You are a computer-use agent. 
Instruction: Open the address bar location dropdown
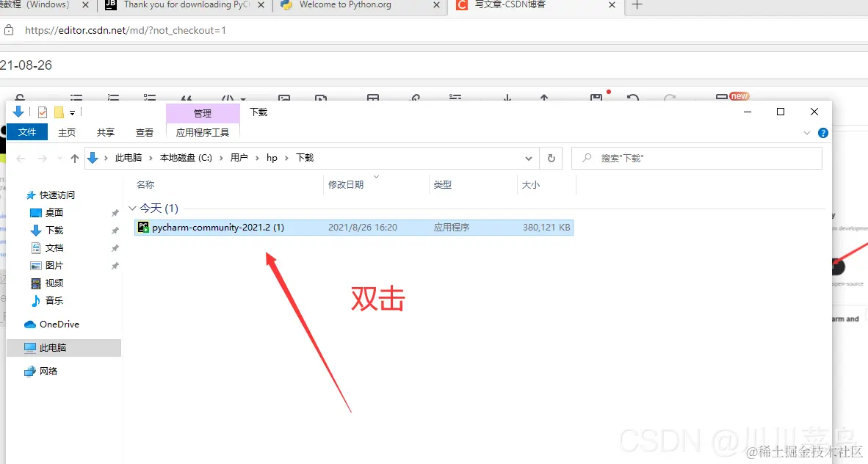click(528, 158)
